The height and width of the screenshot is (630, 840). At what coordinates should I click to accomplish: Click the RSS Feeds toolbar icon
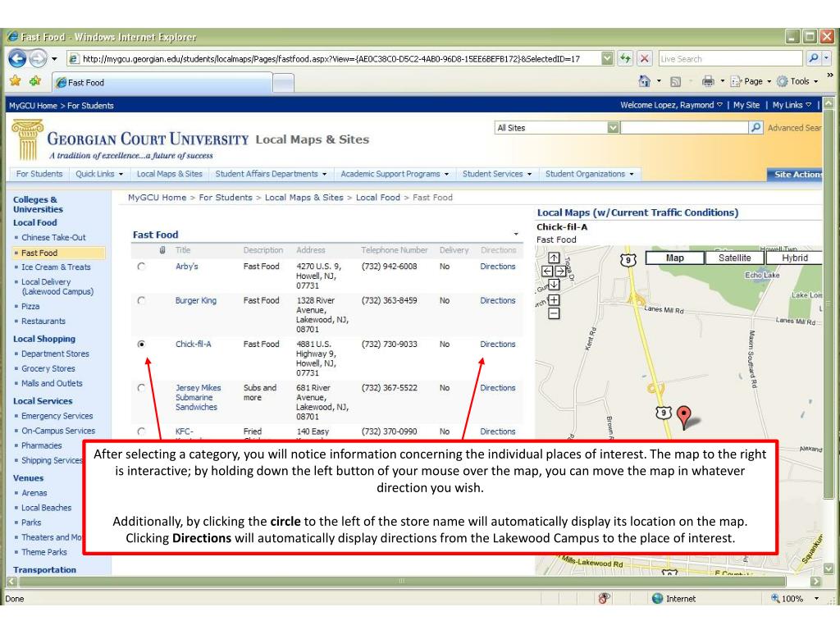pyautogui.click(x=676, y=81)
